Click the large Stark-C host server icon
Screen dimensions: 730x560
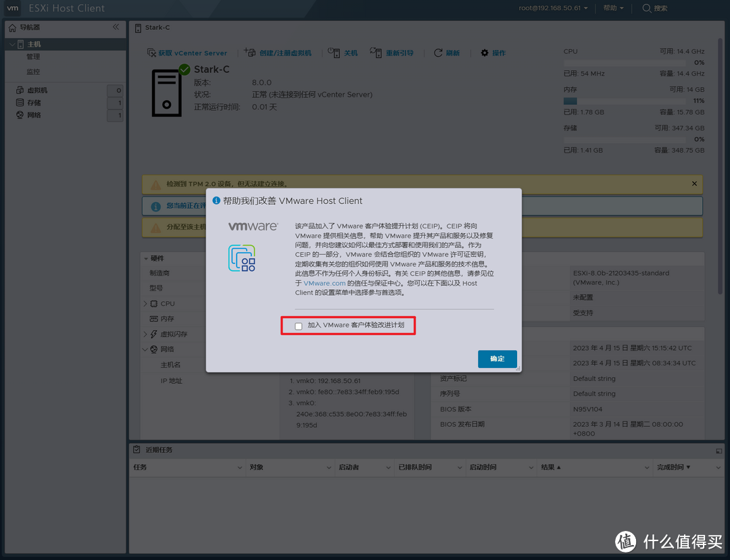pos(166,93)
